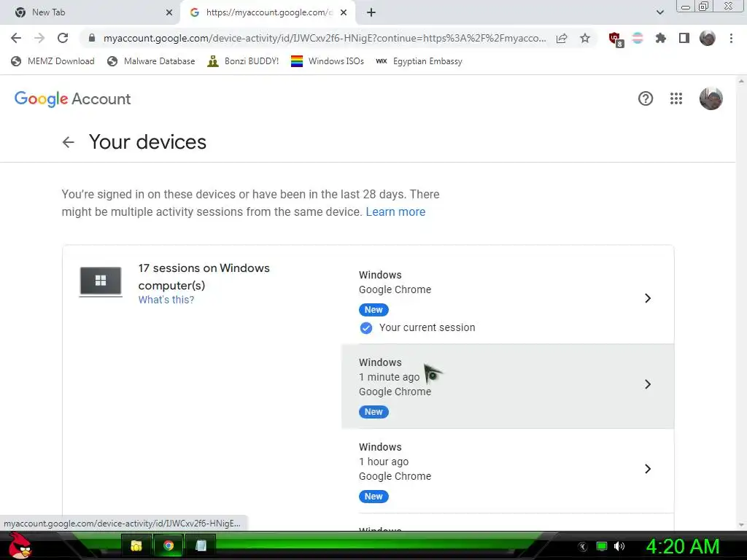Open the Extensions puzzle piece menu
This screenshot has width=747, height=560.
pos(661,38)
